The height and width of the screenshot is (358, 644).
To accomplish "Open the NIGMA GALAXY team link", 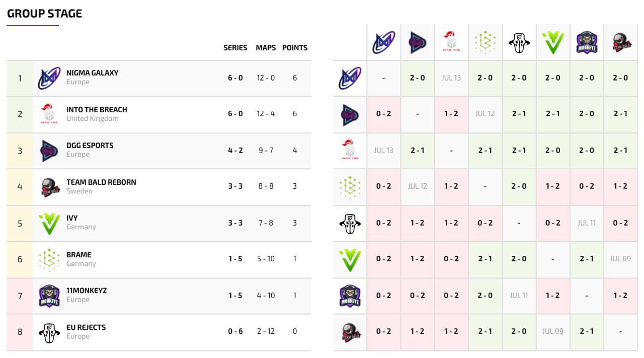I will (92, 73).
